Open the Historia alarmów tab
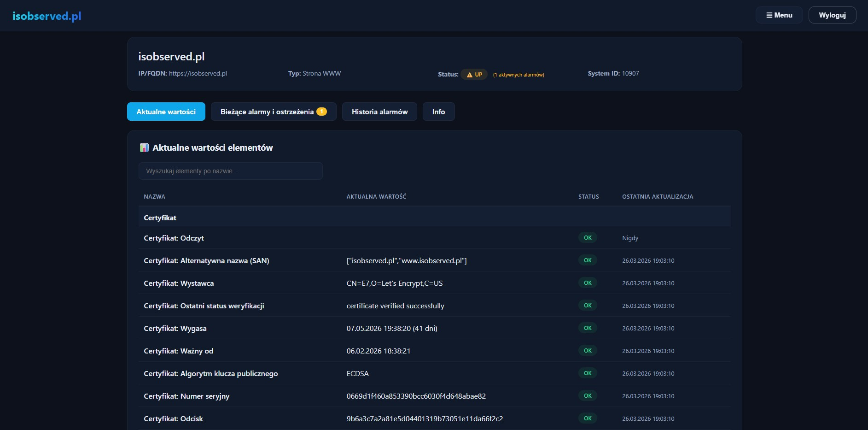Image resolution: width=868 pixels, height=430 pixels. coord(379,112)
